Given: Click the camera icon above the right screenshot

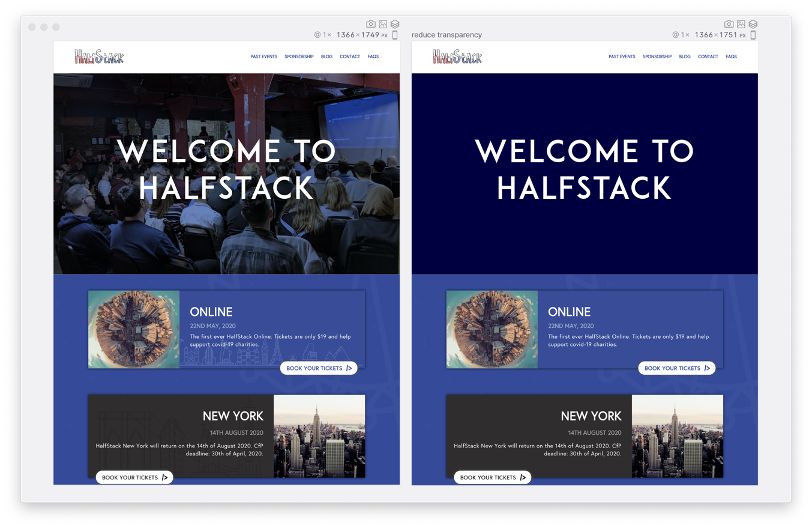Looking at the screenshot, I should click(729, 23).
